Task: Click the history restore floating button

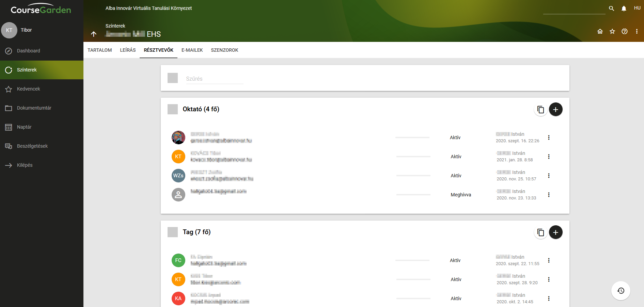Action: 621,291
